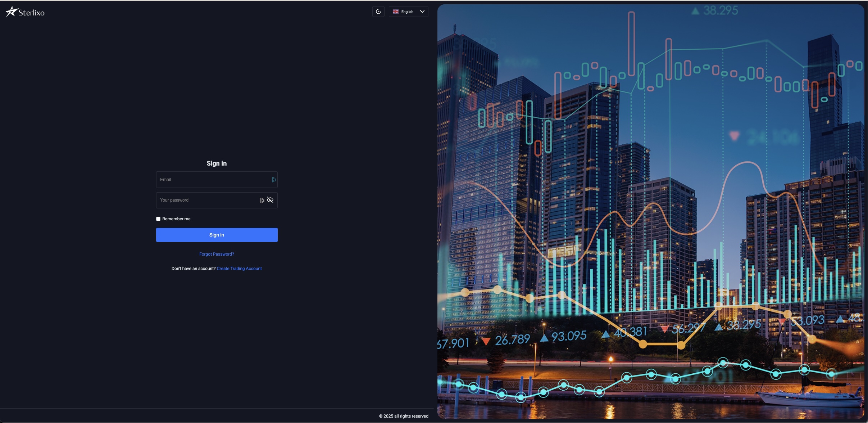This screenshot has width=868, height=423.
Task: Click the Sterlixo logo
Action: coord(24,11)
